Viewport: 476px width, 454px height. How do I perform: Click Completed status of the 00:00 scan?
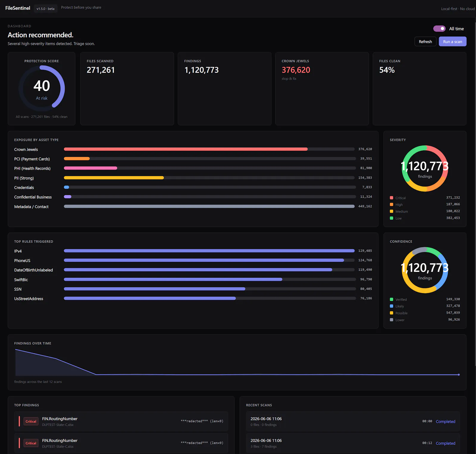pos(445,422)
